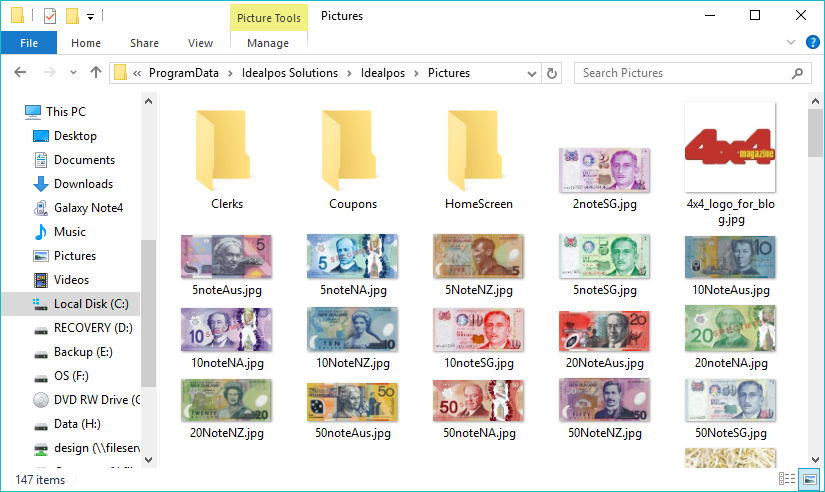The height and width of the screenshot is (492, 825).
Task: Click the Back navigation arrow
Action: pyautogui.click(x=20, y=73)
